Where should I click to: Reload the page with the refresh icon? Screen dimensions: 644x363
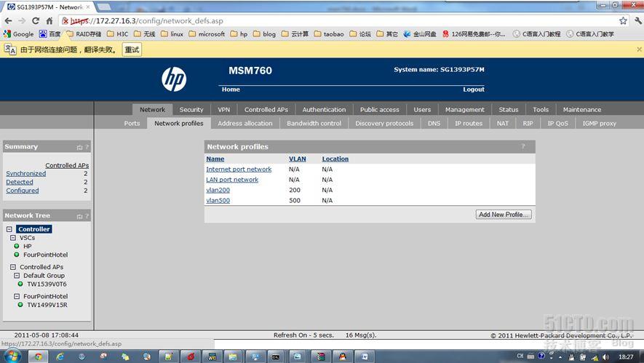coord(36,21)
